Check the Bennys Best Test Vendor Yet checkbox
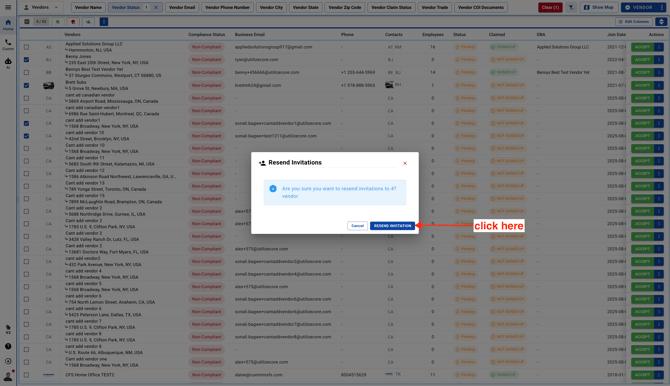Viewport: 670px width, 386px height. tap(26, 72)
